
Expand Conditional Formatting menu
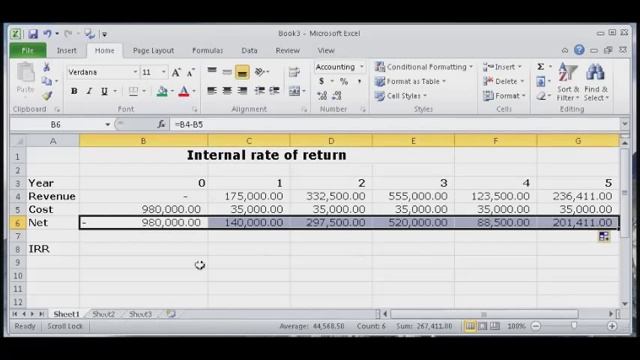pos(424,67)
